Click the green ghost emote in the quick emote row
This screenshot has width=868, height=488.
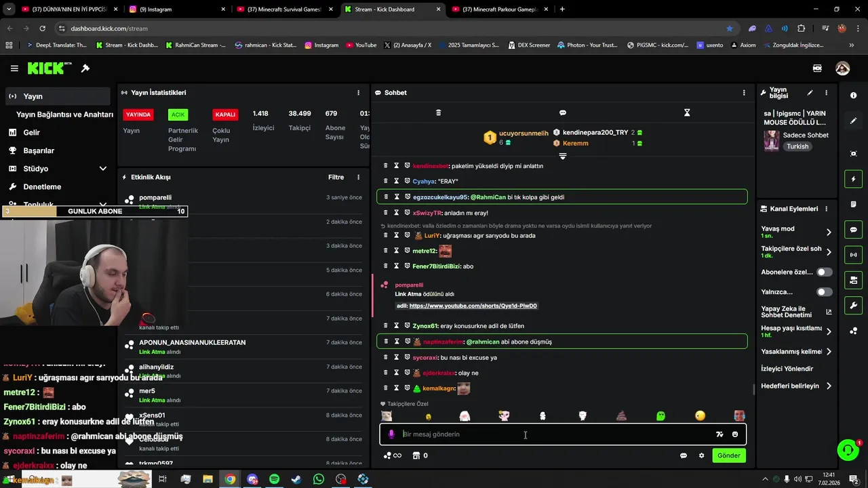660,415
